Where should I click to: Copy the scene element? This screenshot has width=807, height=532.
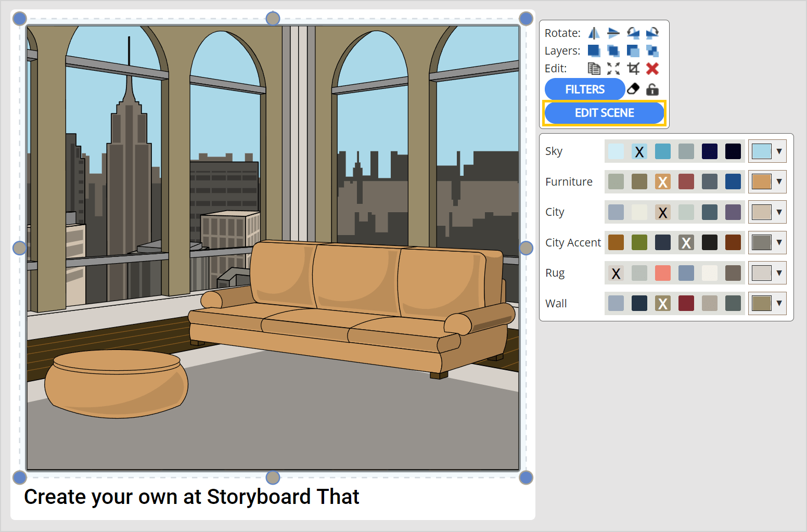click(x=593, y=68)
